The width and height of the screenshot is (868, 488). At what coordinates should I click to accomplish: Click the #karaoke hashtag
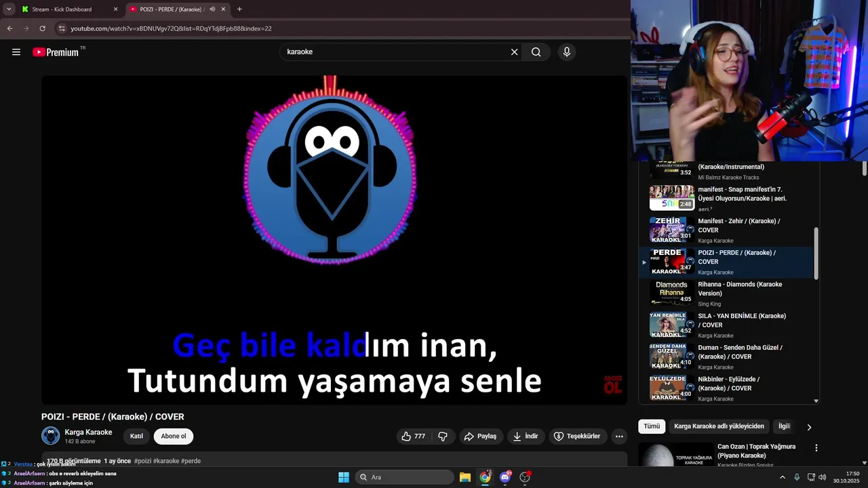pyautogui.click(x=166, y=461)
